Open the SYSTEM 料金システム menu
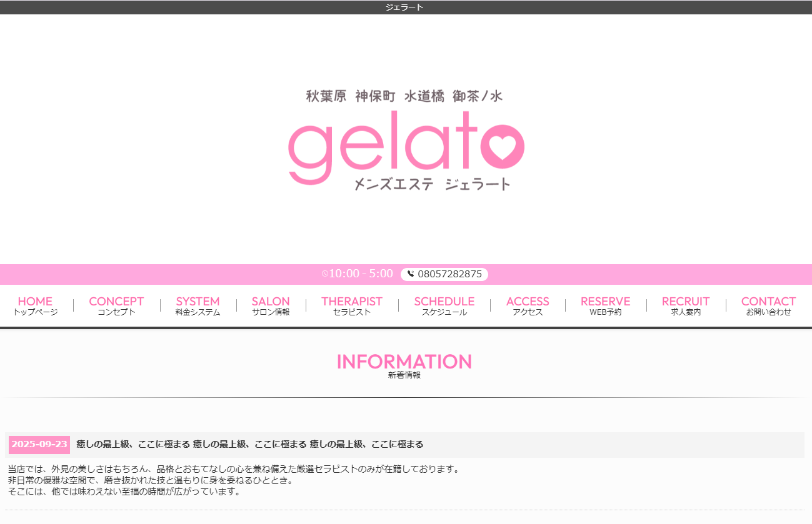Image resolution: width=812 pixels, height=524 pixels. pos(198,305)
